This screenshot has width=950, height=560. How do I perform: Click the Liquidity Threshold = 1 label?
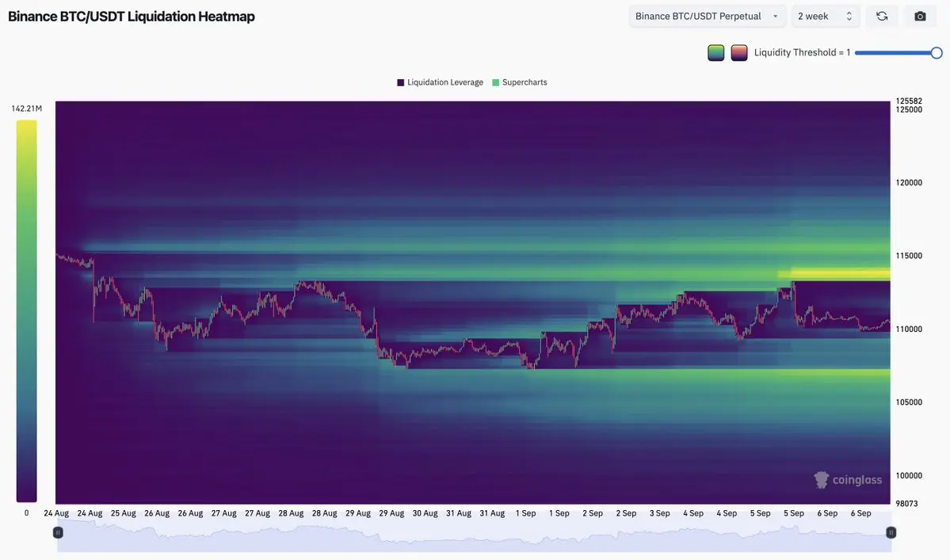802,52
